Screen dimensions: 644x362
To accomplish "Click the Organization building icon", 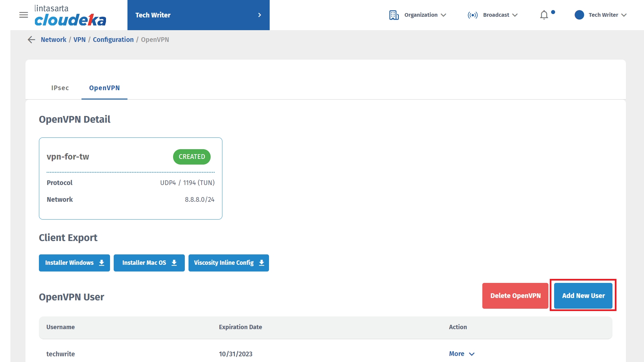I will tap(394, 15).
